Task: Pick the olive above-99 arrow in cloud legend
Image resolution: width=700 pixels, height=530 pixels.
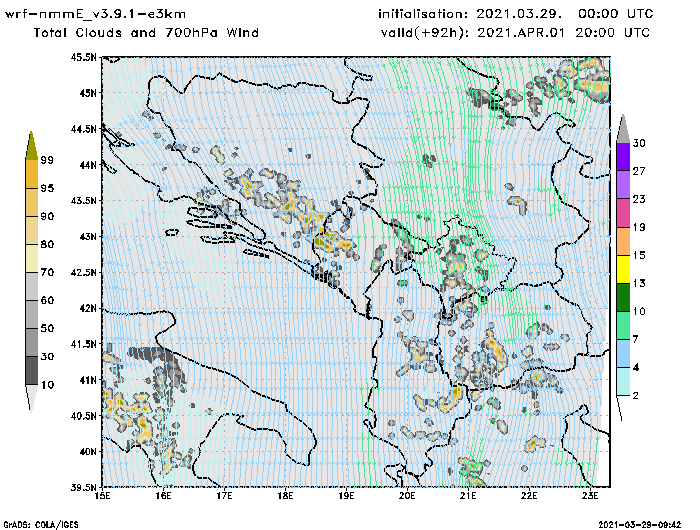Action: click(x=31, y=146)
